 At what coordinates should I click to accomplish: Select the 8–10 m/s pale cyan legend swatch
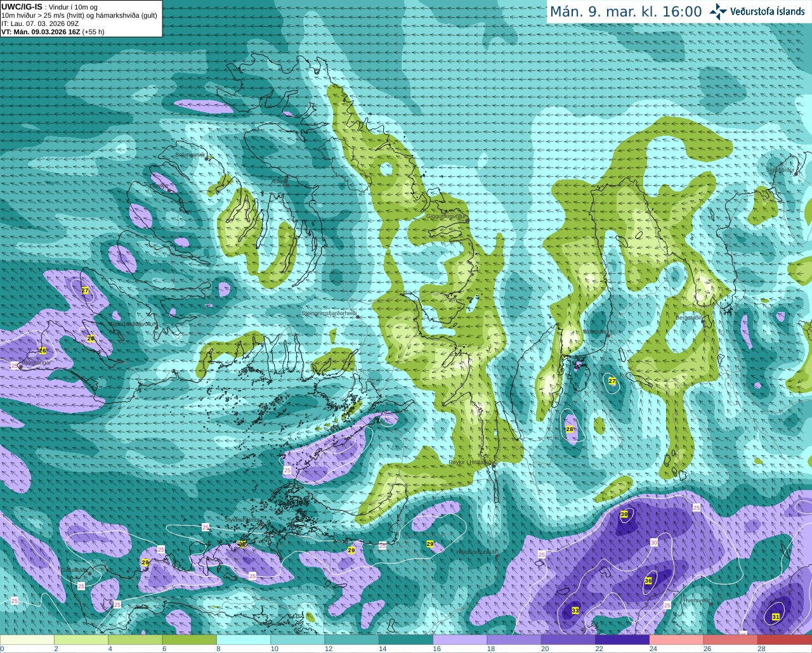pos(244,640)
